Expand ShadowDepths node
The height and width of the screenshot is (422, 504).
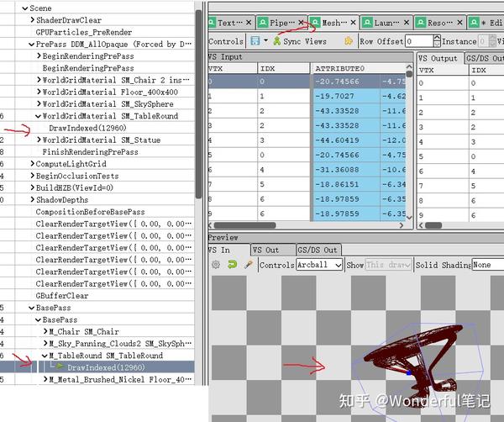point(32,199)
